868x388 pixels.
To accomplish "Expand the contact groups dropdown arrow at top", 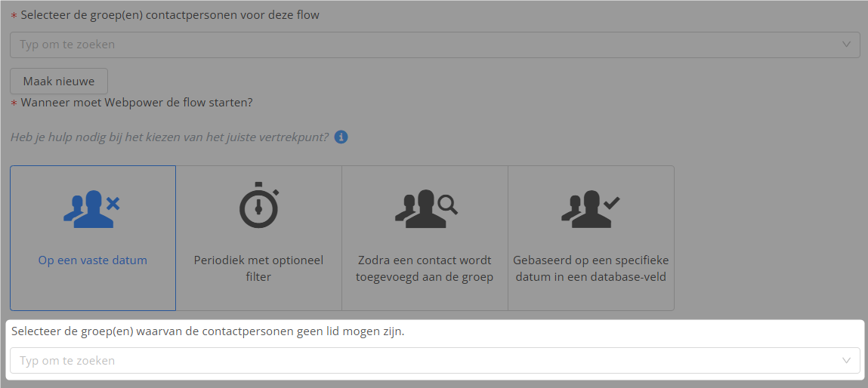I will point(846,45).
